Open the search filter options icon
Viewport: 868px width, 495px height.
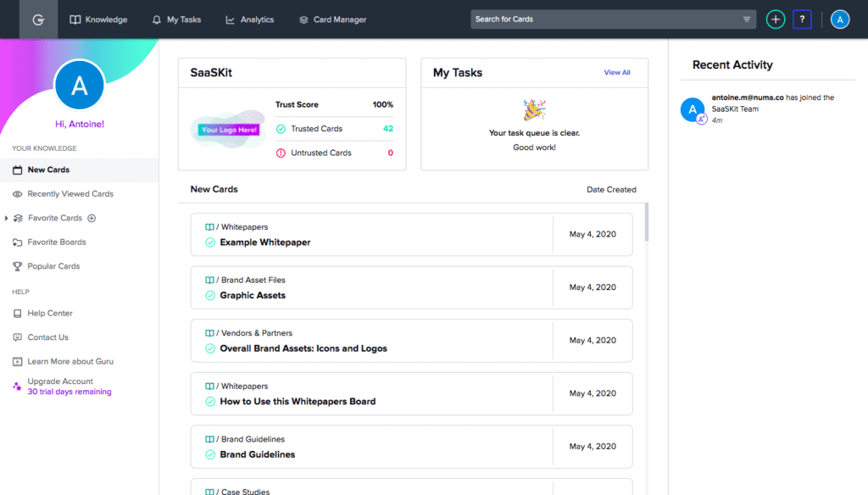point(746,19)
